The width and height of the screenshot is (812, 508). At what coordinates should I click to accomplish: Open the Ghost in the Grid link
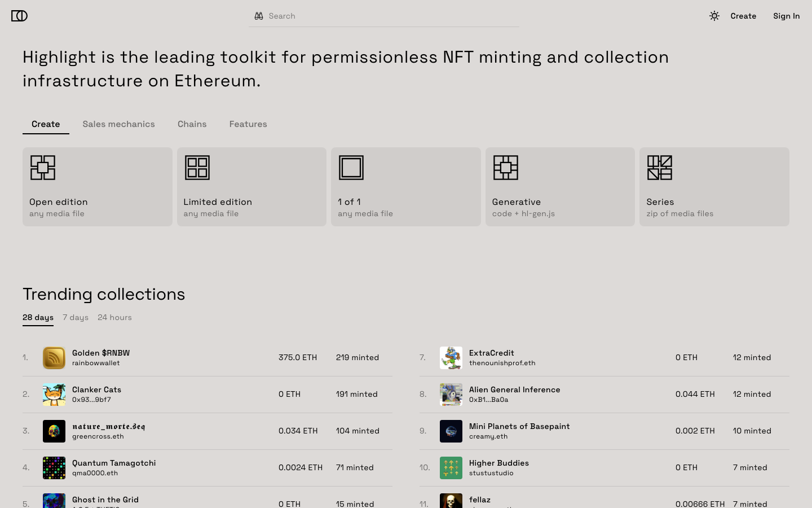point(105,500)
